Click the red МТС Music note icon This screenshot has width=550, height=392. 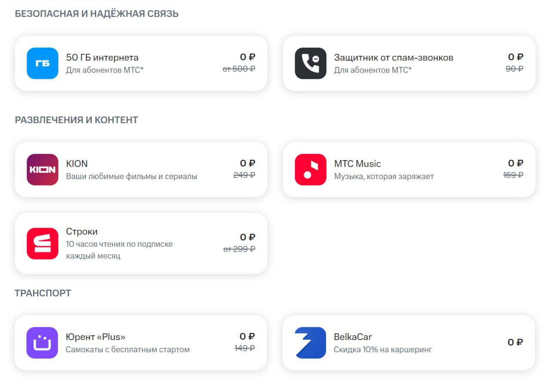click(x=310, y=170)
